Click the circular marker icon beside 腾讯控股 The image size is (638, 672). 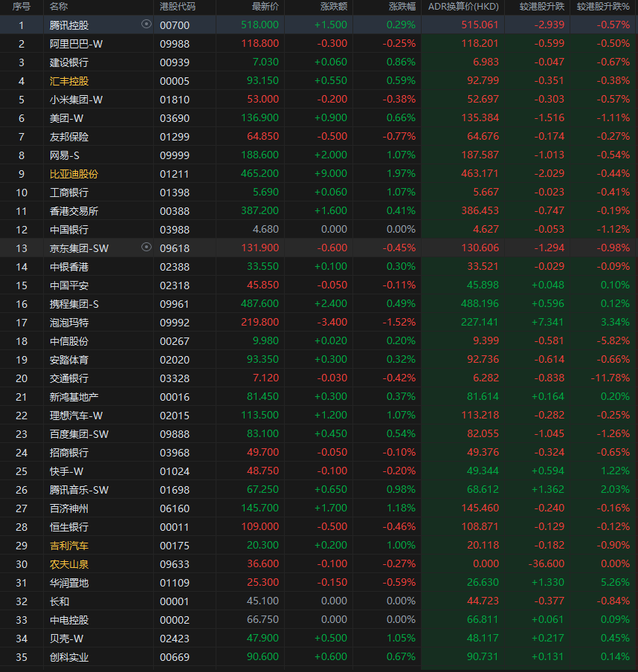146,25
